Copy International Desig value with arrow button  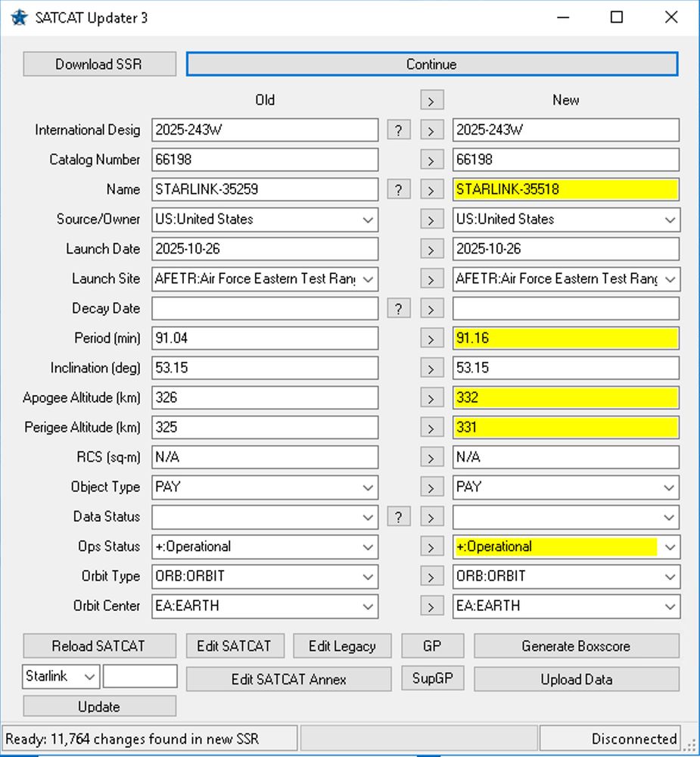point(432,130)
